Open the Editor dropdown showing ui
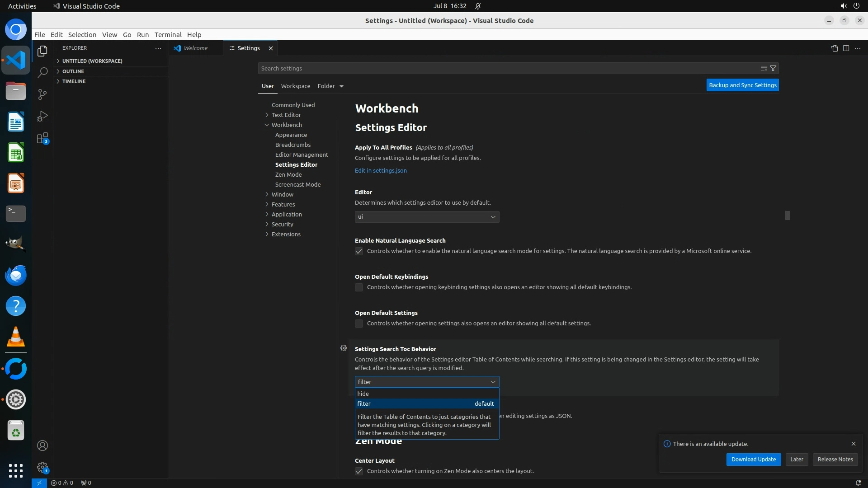 coord(427,217)
